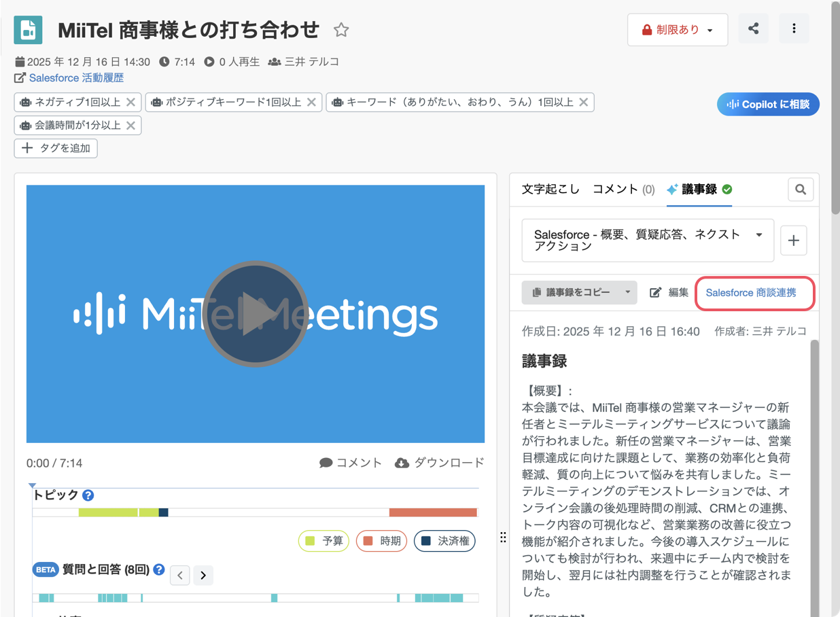
Task: Click the dark blue 決済権 segment in timeline
Action: [x=163, y=512]
